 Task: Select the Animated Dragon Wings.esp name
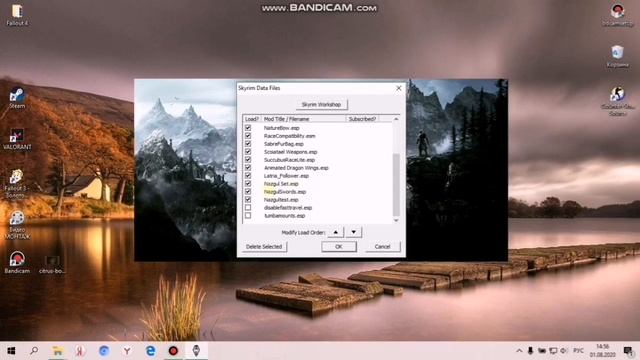tap(296, 168)
